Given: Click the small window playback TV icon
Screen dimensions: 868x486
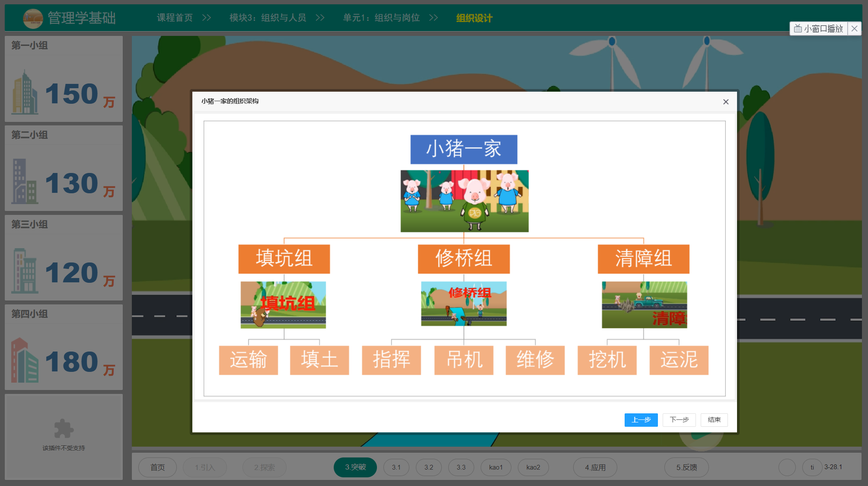Looking at the screenshot, I should (798, 29).
